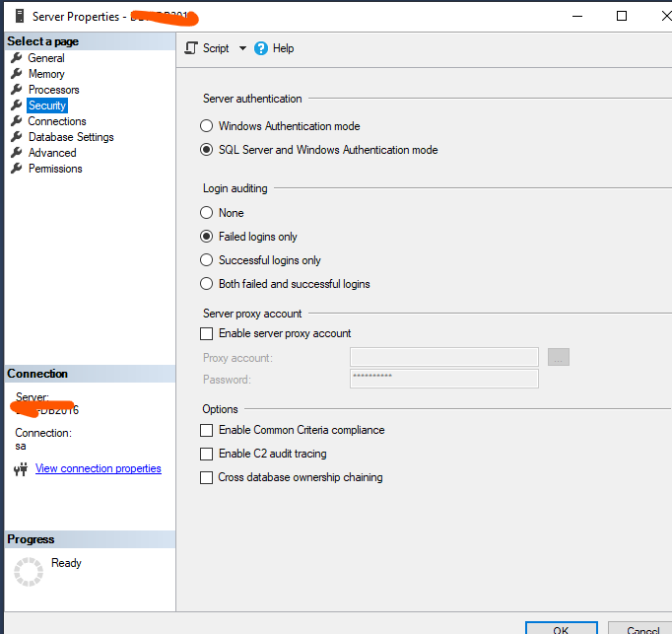Click the wrench icon beside General
The height and width of the screenshot is (634, 672).
point(17,57)
